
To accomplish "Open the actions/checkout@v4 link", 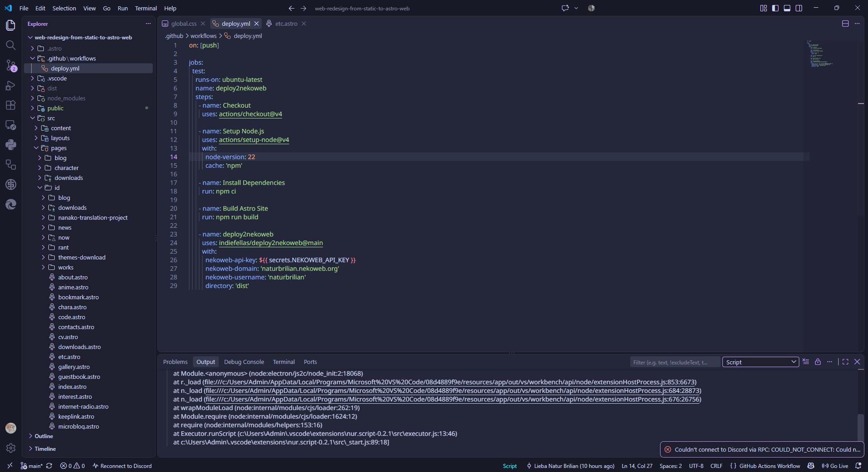I will [250, 114].
